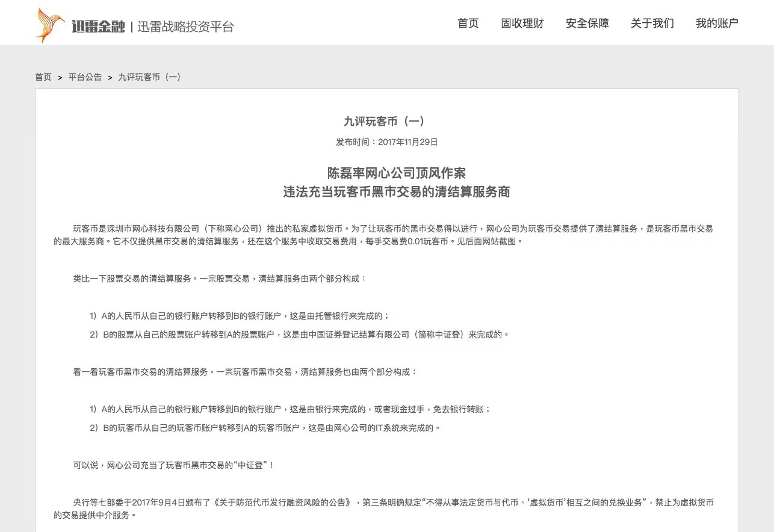
Task: Open the 固收理财 menu item
Action: click(522, 23)
